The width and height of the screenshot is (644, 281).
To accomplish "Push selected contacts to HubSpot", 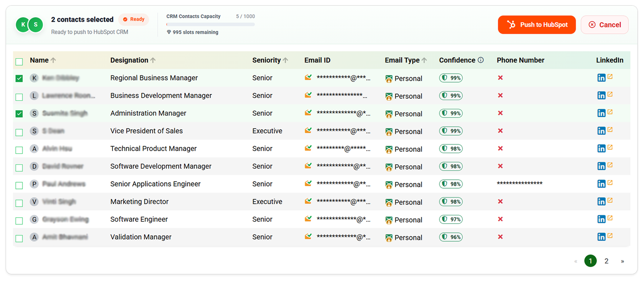I will pos(537,25).
